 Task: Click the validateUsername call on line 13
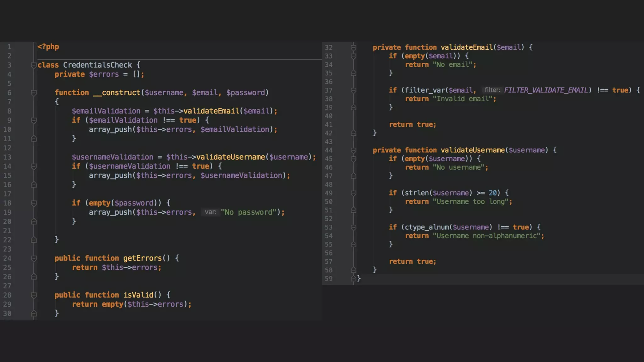coord(230,157)
